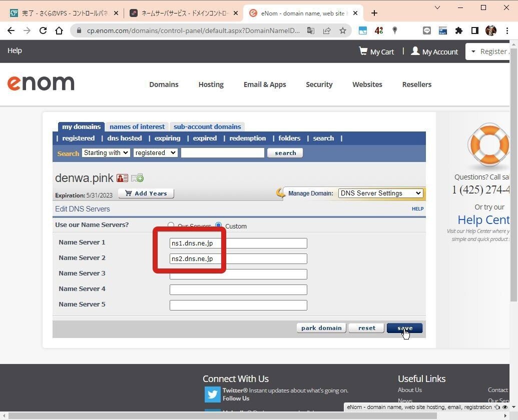
Task: Click the Add Years button
Action: (x=146, y=193)
